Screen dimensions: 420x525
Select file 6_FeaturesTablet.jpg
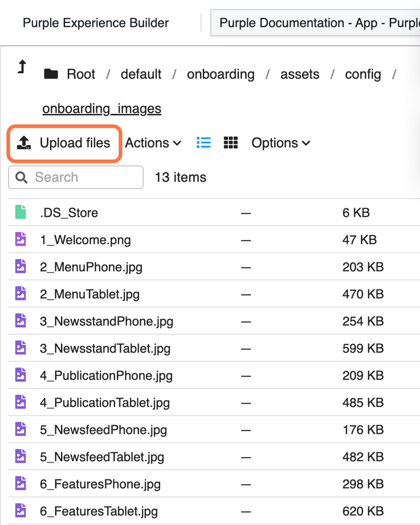click(99, 511)
